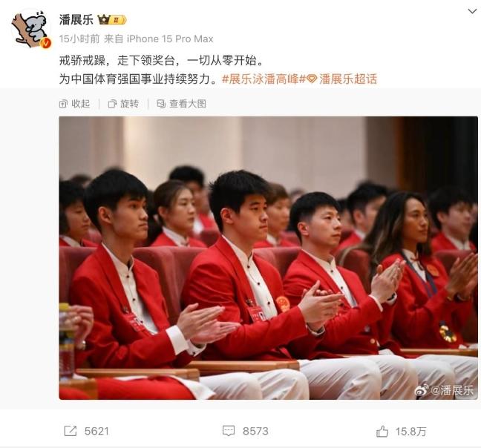Click the iPhone 15 Pro Max source
This screenshot has height=448, width=481.
pyautogui.click(x=170, y=39)
